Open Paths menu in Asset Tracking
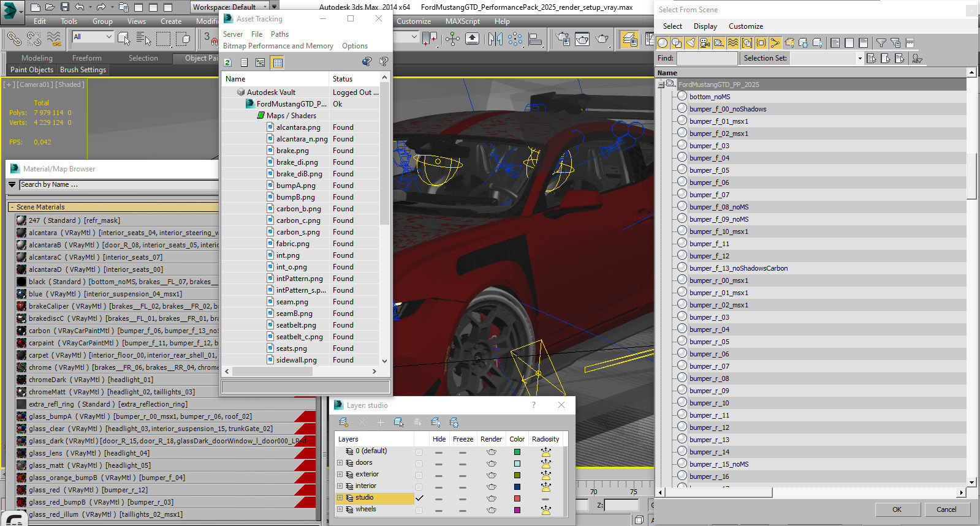This screenshot has height=526, width=980. [x=279, y=34]
